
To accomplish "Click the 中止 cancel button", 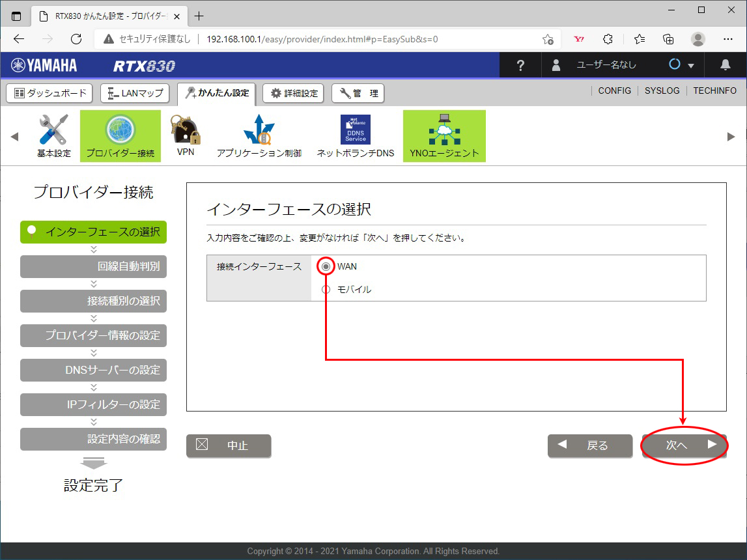I will (229, 445).
